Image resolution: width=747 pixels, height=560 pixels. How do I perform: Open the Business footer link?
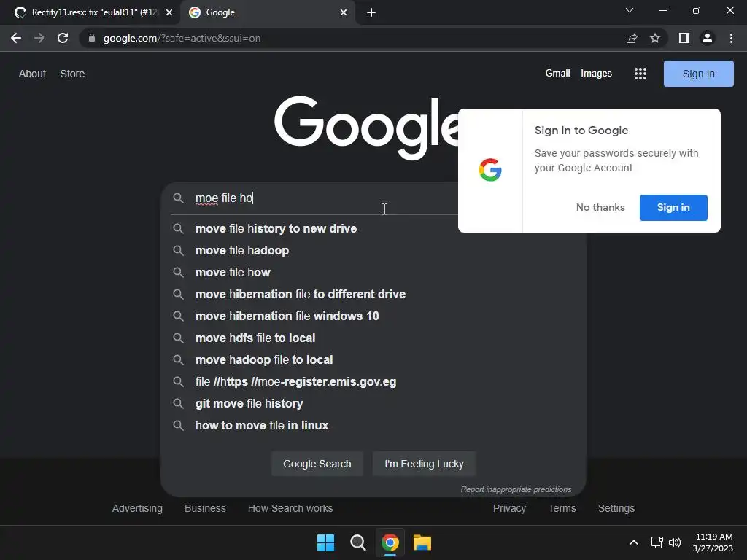[x=205, y=508]
